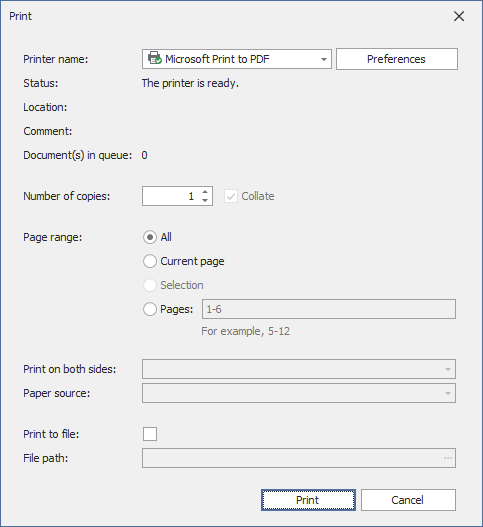Image resolution: width=483 pixels, height=527 pixels.
Task: Open printer Preferences
Action: tap(397, 59)
